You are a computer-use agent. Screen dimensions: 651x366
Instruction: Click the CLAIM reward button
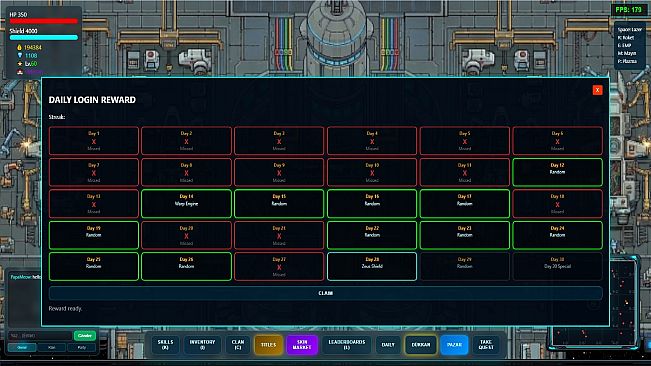click(326, 293)
